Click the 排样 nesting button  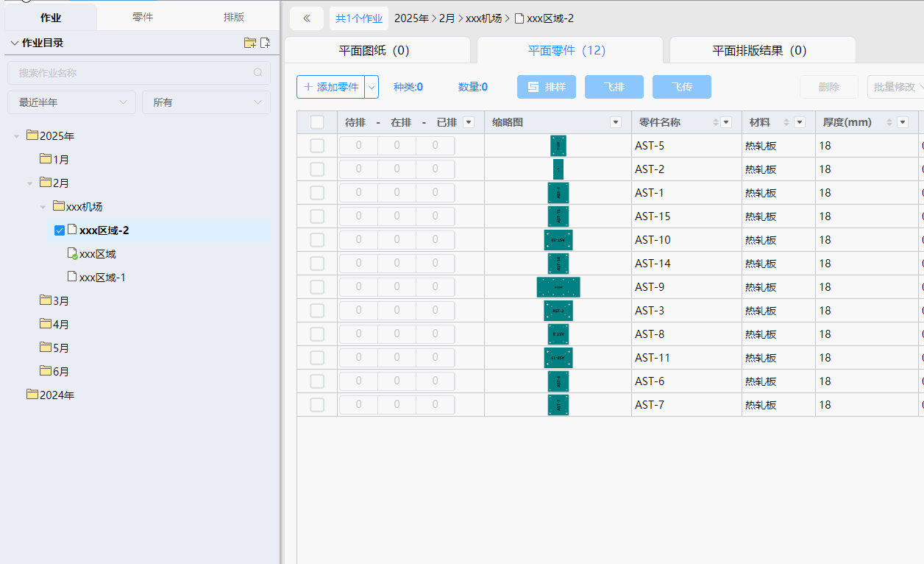point(547,87)
